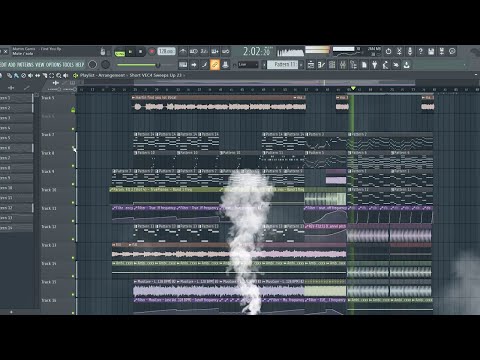Open the Playlist - Arrangement title dropdown
The height and width of the screenshot is (360, 480).
102,75
